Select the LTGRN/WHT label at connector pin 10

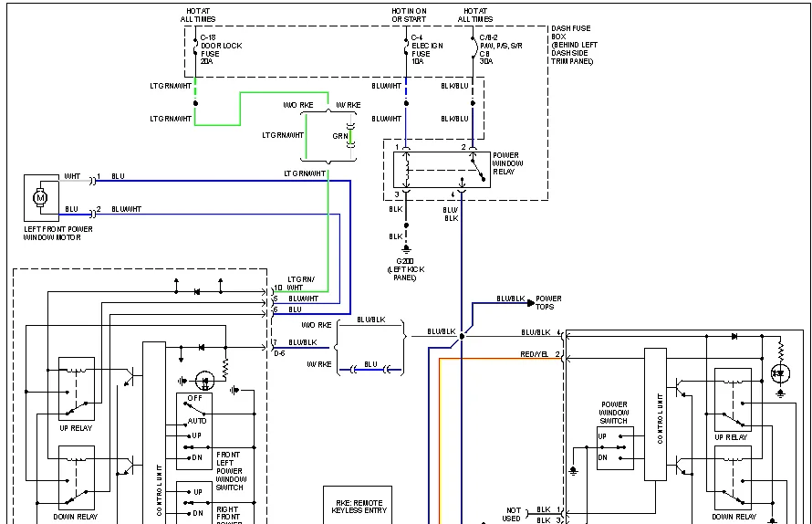point(300,284)
